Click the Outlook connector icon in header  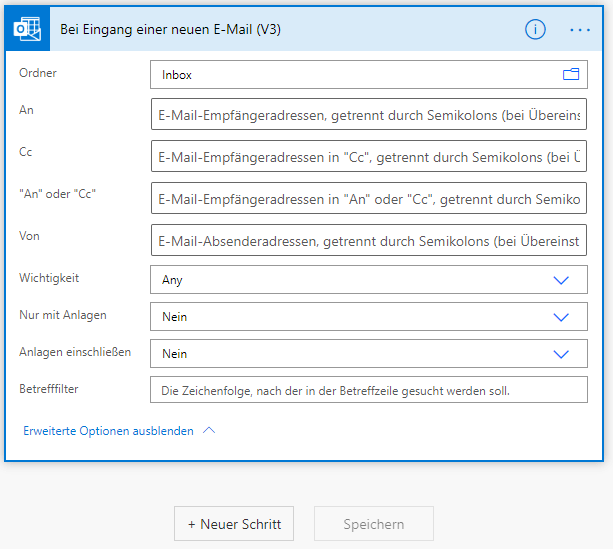coord(27,29)
